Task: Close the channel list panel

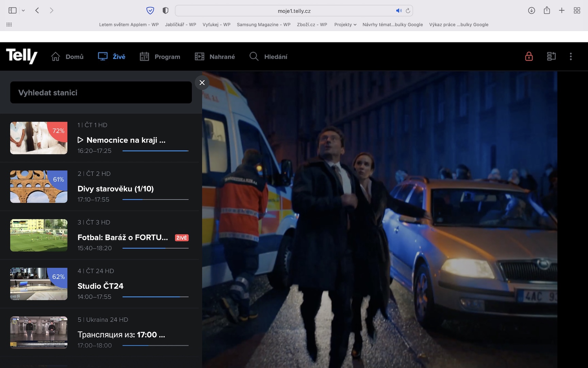Action: pos(202,82)
